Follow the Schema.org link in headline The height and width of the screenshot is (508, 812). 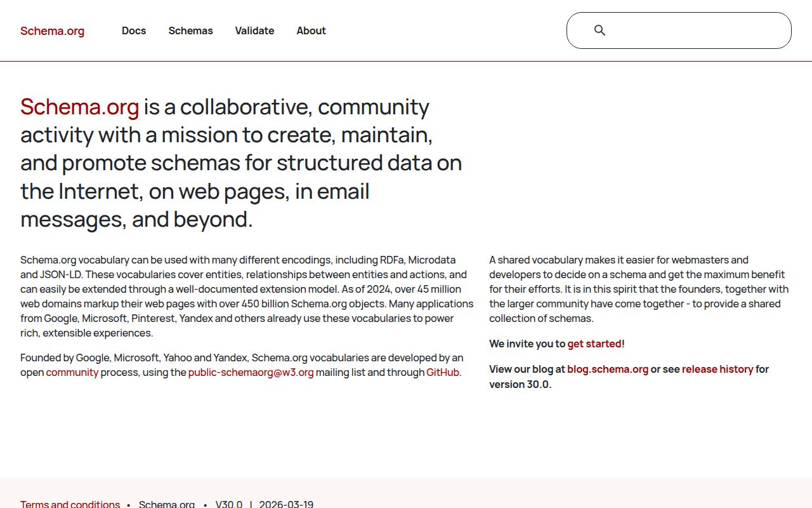click(x=79, y=107)
